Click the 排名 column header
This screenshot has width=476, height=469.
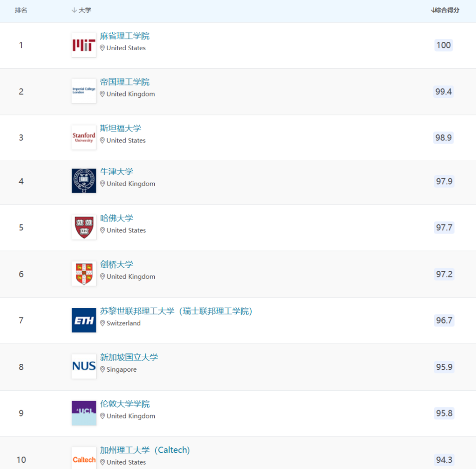(21, 10)
